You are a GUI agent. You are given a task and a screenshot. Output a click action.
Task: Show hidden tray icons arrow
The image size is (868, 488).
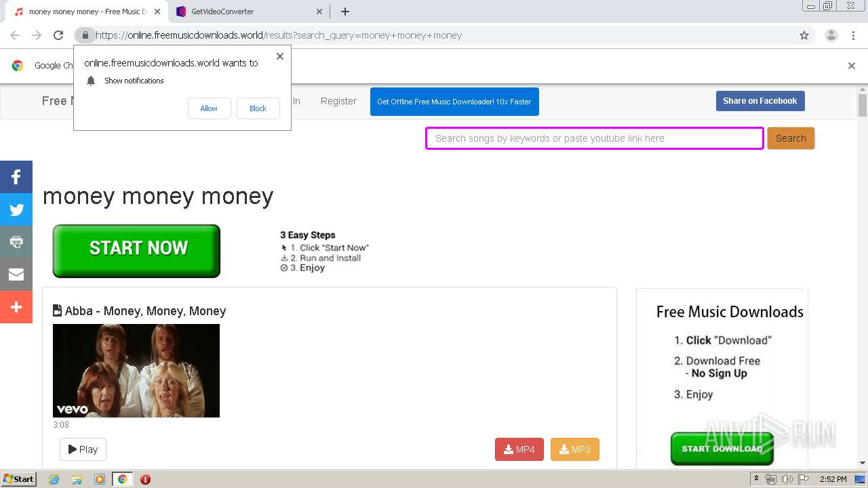click(757, 479)
